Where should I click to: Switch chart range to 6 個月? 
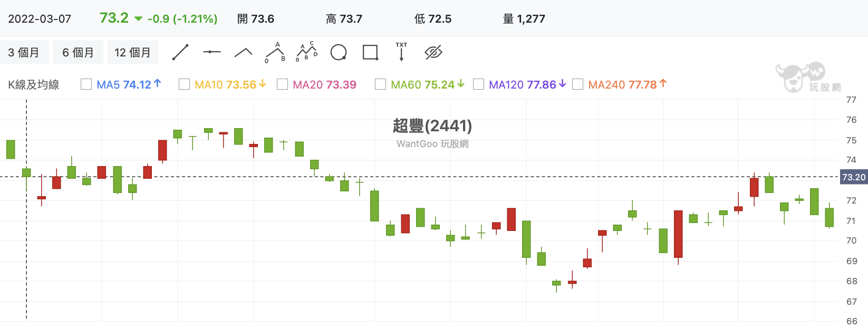(78, 52)
